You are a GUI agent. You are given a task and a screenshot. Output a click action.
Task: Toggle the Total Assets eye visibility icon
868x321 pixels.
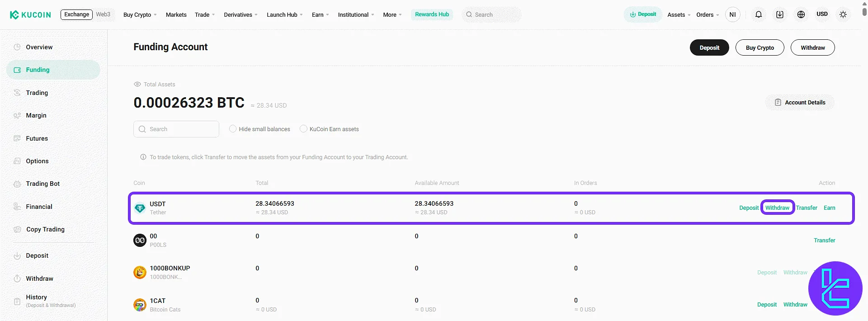coord(137,84)
